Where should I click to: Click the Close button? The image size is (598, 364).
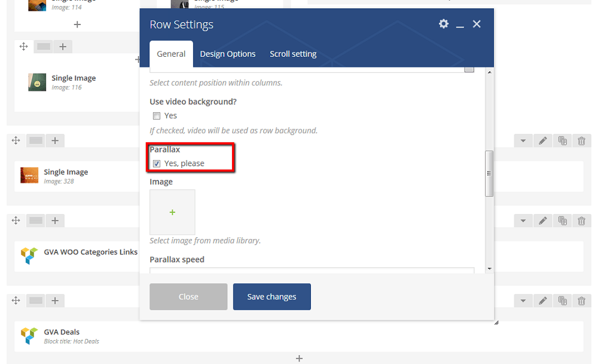[x=188, y=296]
